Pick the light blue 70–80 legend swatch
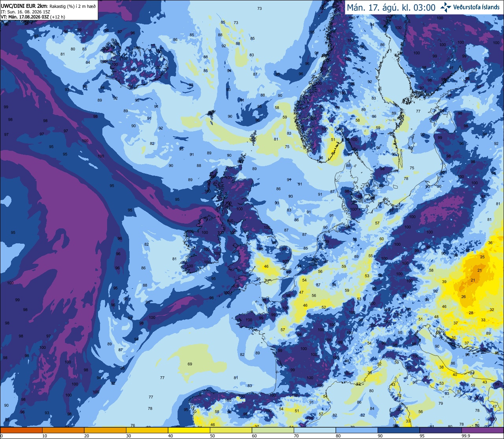504x439 pixels. (315, 430)
